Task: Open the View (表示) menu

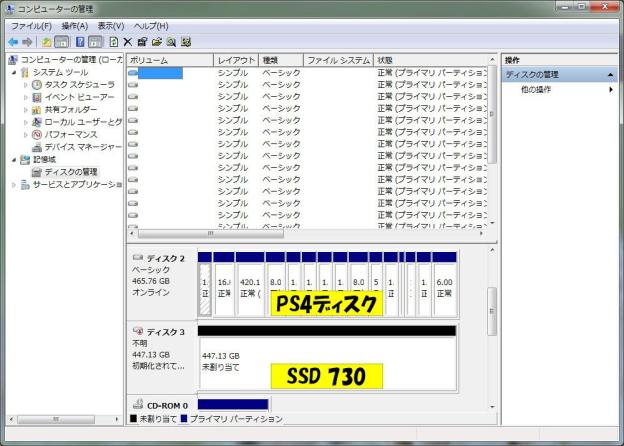Action: tap(110, 25)
